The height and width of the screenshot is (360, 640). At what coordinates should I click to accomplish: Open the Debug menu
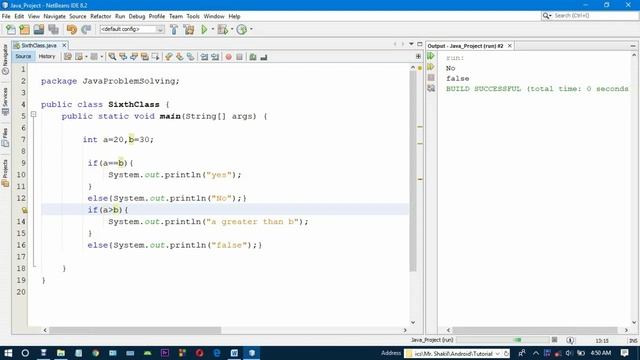137,16
